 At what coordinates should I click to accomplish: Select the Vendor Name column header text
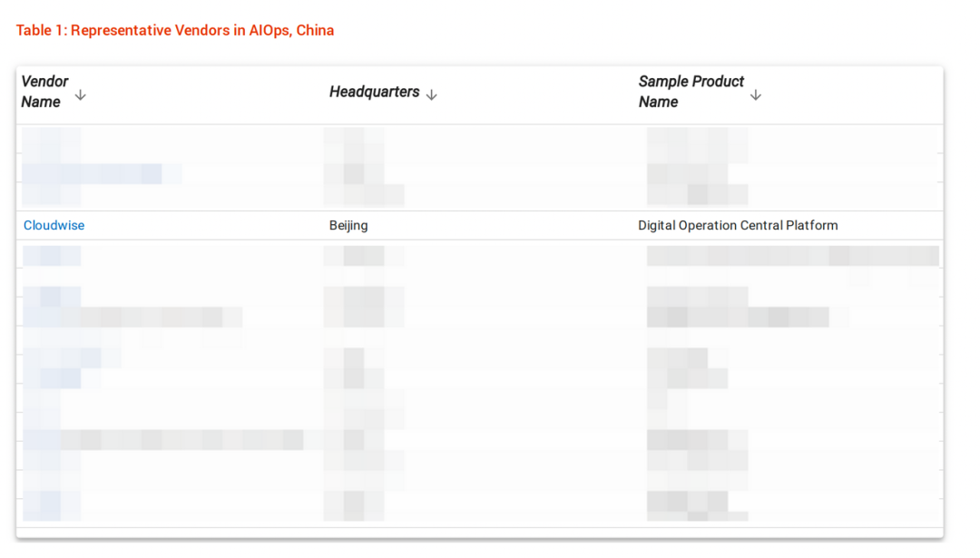point(44,92)
